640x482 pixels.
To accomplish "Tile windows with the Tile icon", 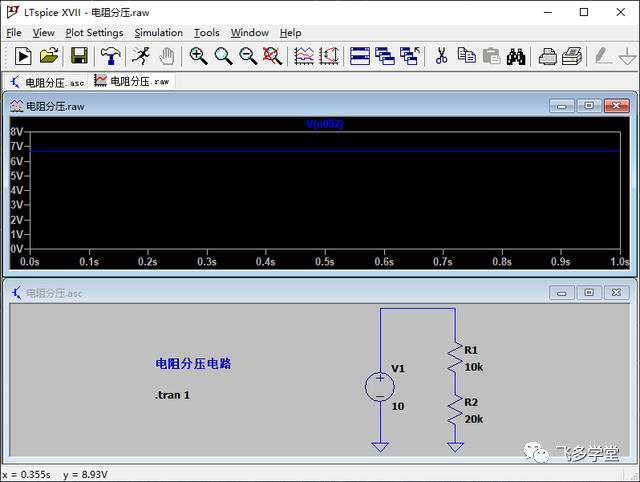I will coord(360,56).
